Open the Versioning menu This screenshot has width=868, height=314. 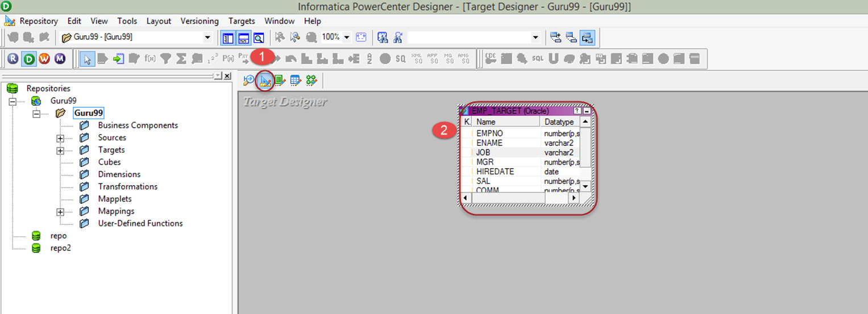pos(200,21)
